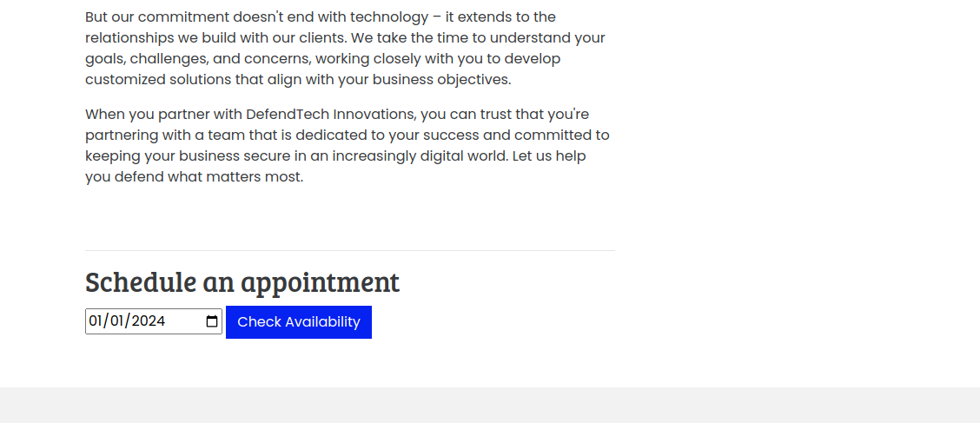This screenshot has height=423, width=980.
Task: Click the gray footer area below the form
Action: [x=490, y=406]
